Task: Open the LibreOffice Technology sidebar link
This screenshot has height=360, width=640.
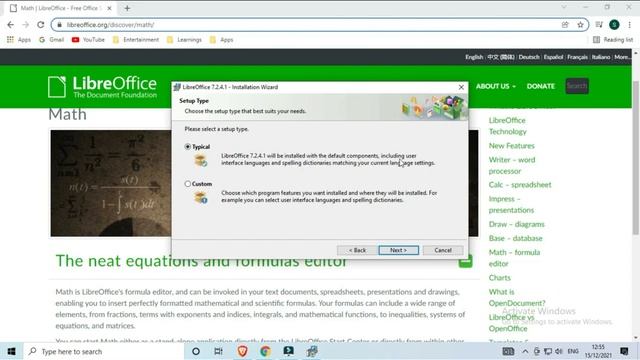Action: (x=507, y=126)
